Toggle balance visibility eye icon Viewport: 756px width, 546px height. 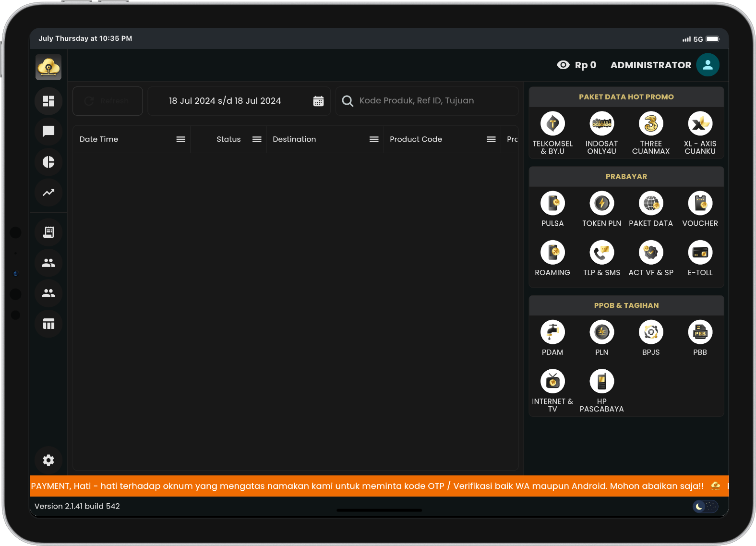563,65
